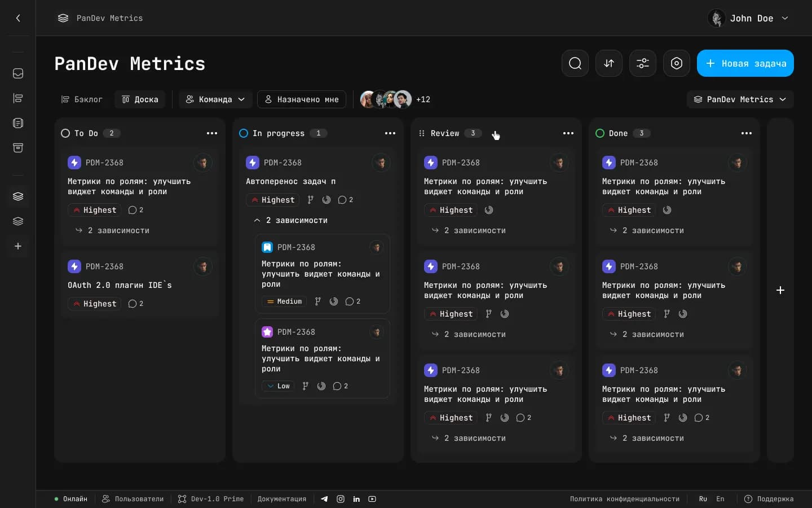Viewport: 812px width, 508px height.
Task: Open the second layers icon in sidebar
Action: click(18, 221)
